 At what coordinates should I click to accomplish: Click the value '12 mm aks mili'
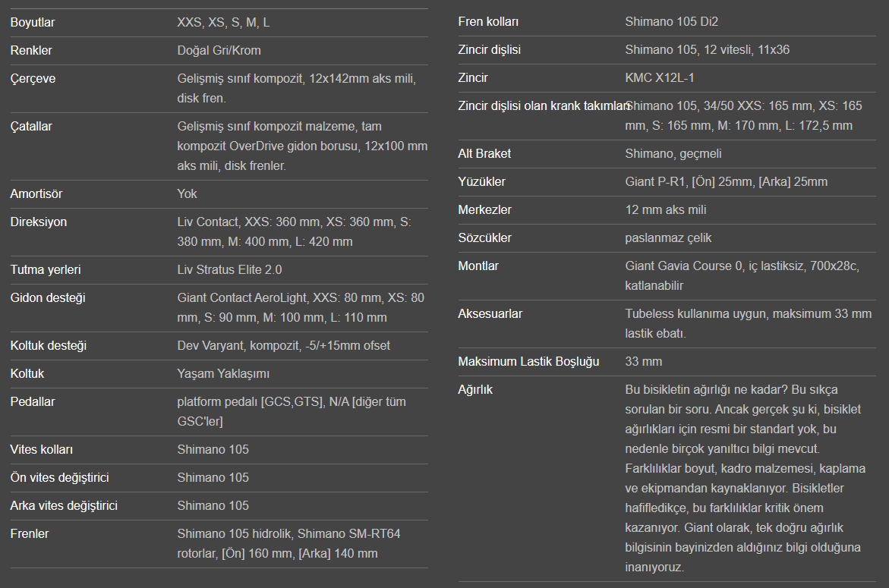666,209
